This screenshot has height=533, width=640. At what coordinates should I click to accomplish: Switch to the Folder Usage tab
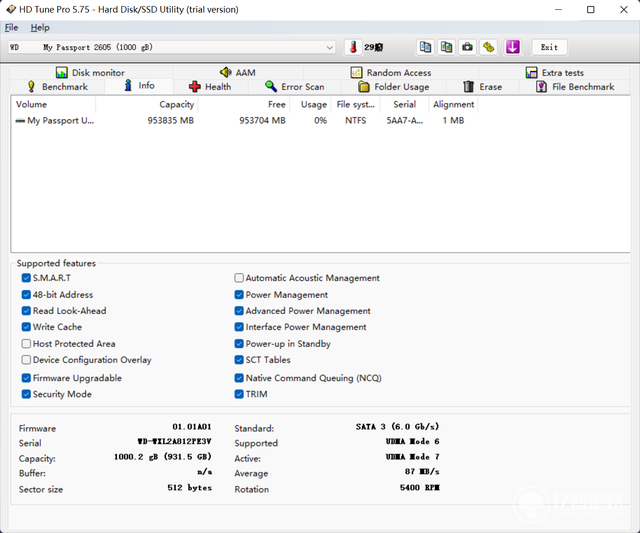tap(393, 87)
